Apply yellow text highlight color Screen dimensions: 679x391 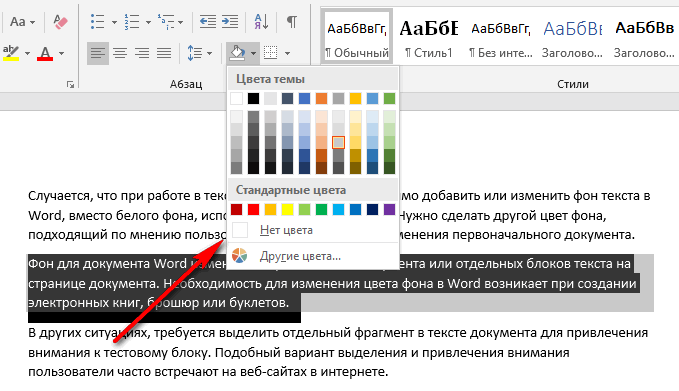[x=11, y=53]
